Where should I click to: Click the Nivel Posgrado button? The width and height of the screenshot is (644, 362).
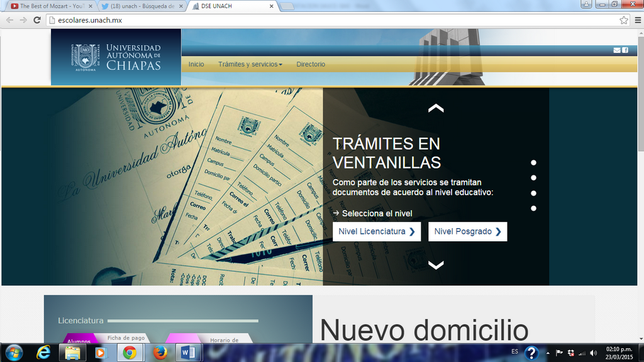pyautogui.click(x=468, y=231)
